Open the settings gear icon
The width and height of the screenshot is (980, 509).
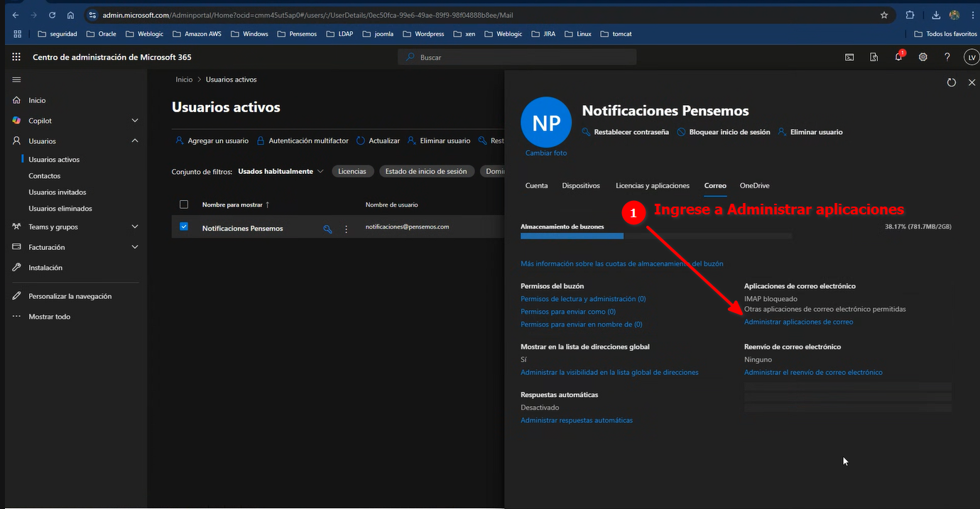tap(922, 57)
